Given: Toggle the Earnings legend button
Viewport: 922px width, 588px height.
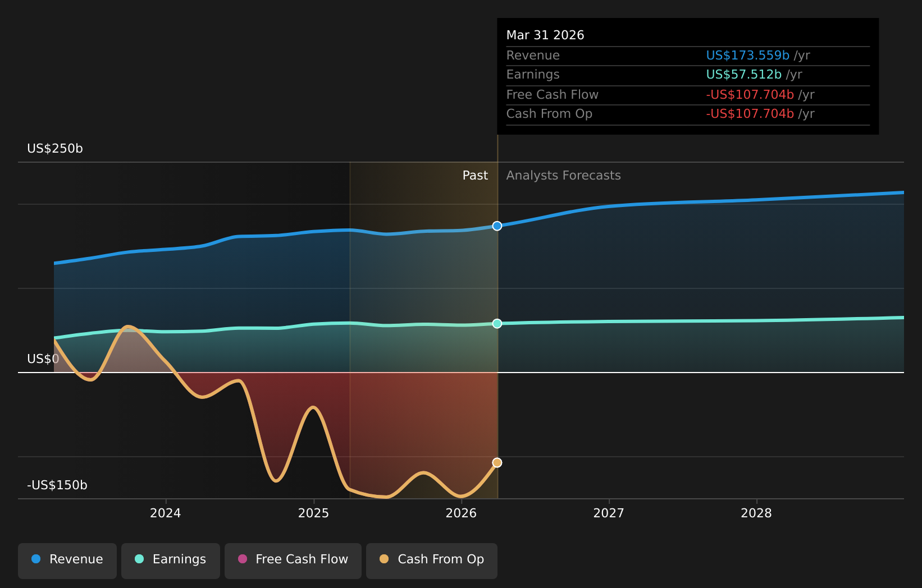Looking at the screenshot, I should click(171, 561).
